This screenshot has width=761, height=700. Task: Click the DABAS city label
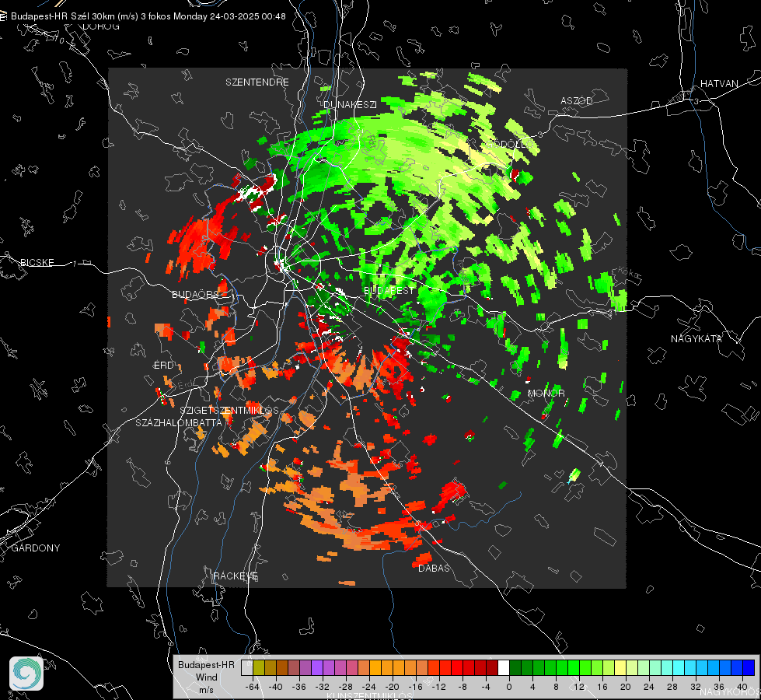tap(434, 568)
